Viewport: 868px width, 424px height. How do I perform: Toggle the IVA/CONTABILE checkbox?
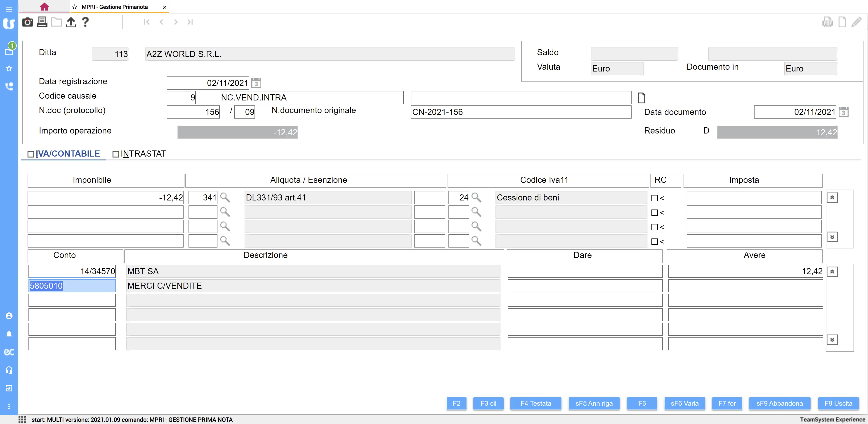click(x=31, y=154)
